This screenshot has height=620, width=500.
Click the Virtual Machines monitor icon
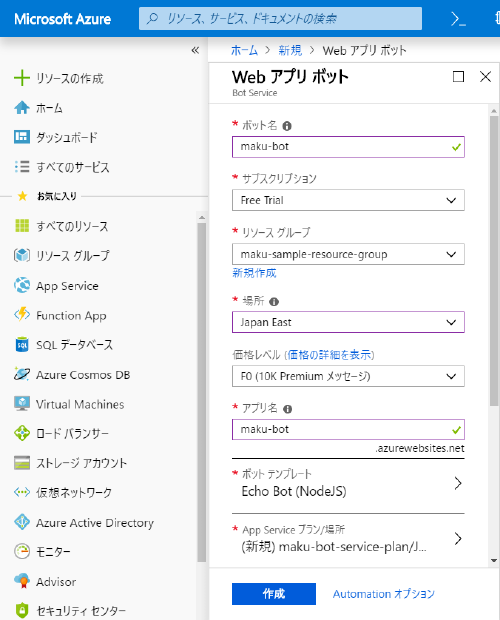point(22,404)
